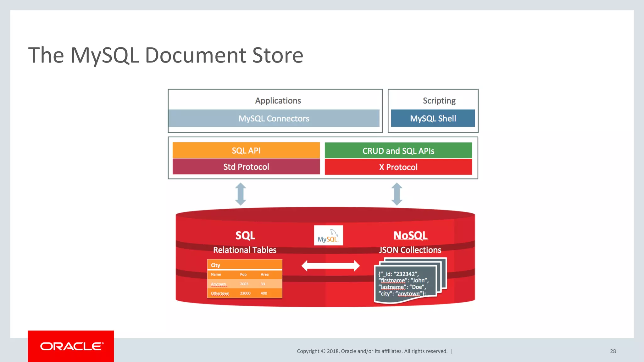
Task: Click the JSON Collections label
Action: pyautogui.click(x=410, y=250)
